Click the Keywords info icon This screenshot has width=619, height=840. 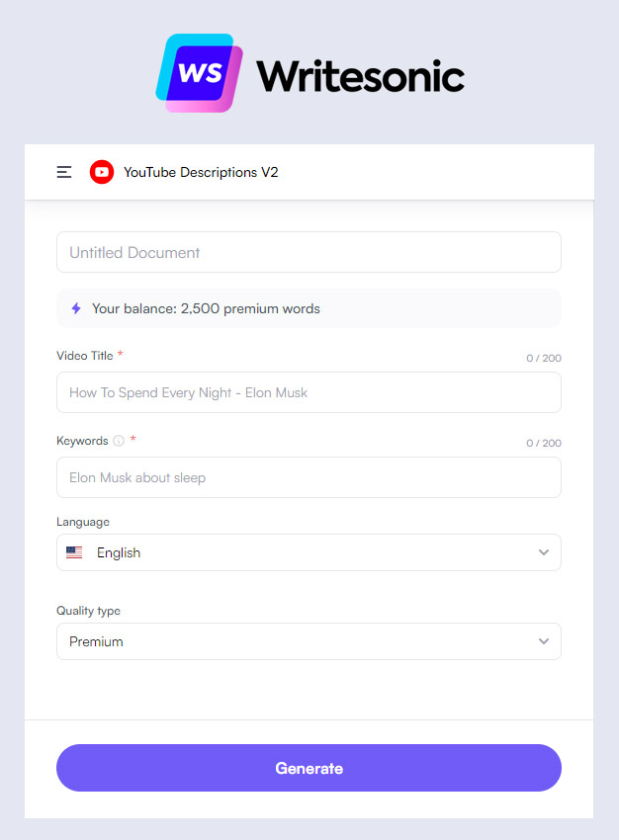(119, 441)
